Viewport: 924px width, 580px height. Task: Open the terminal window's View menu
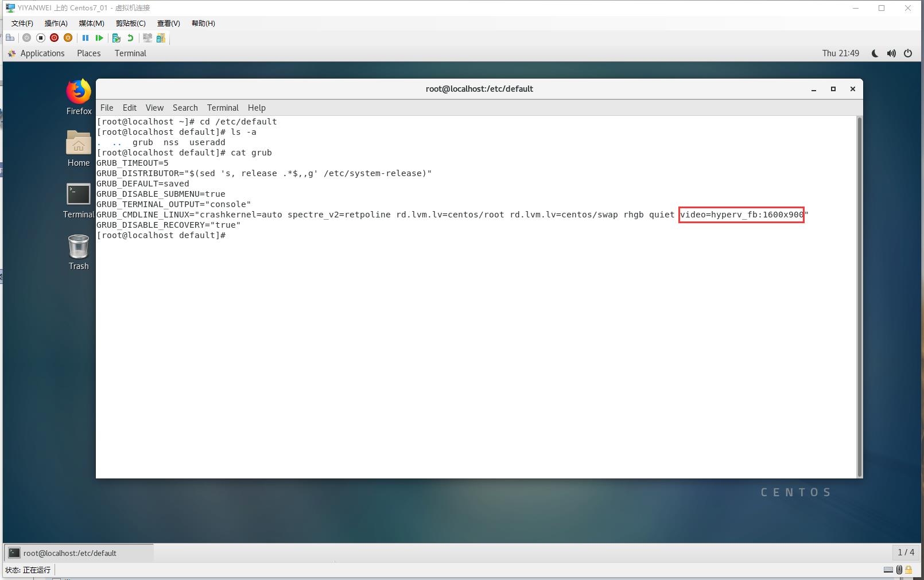click(x=154, y=108)
